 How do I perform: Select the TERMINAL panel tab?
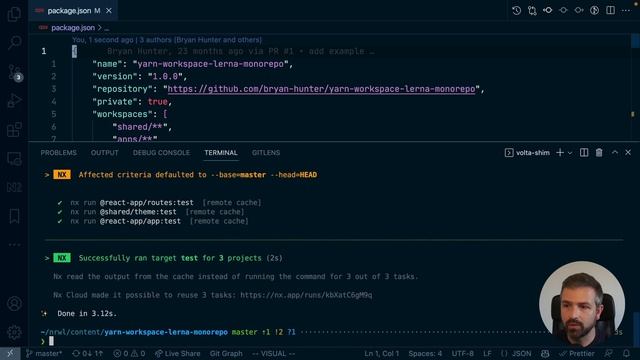tap(221, 153)
